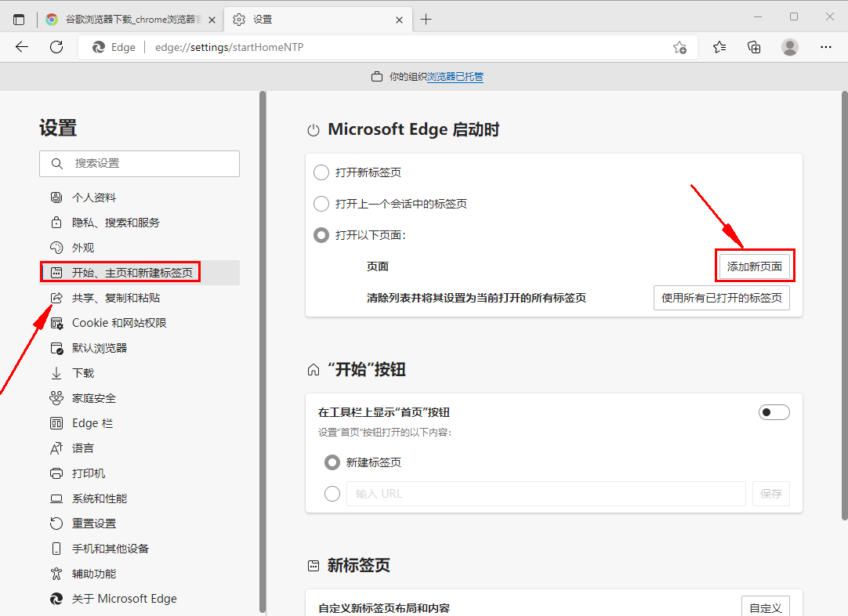
Task: Click the "添加新页面" button
Action: (755, 266)
